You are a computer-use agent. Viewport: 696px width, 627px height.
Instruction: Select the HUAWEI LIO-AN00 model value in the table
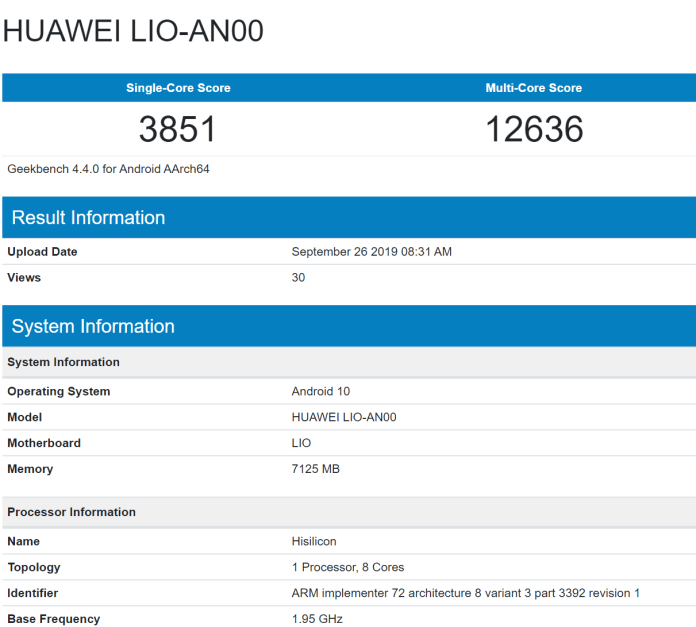click(x=344, y=417)
